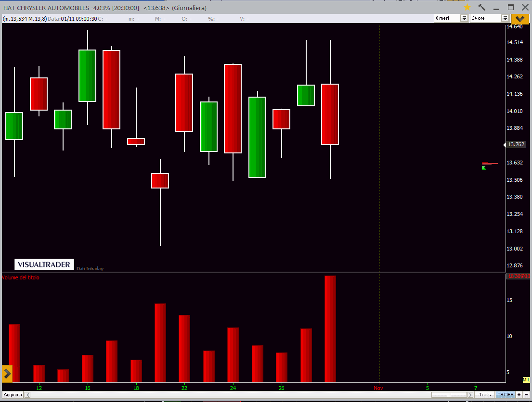
Task: Open the Tools button
Action: (484, 395)
